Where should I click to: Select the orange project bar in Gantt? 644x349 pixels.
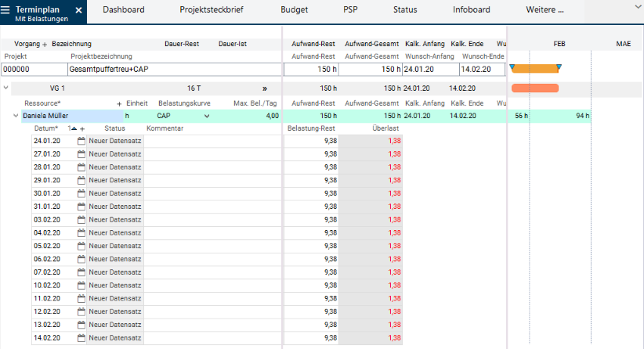coord(535,69)
